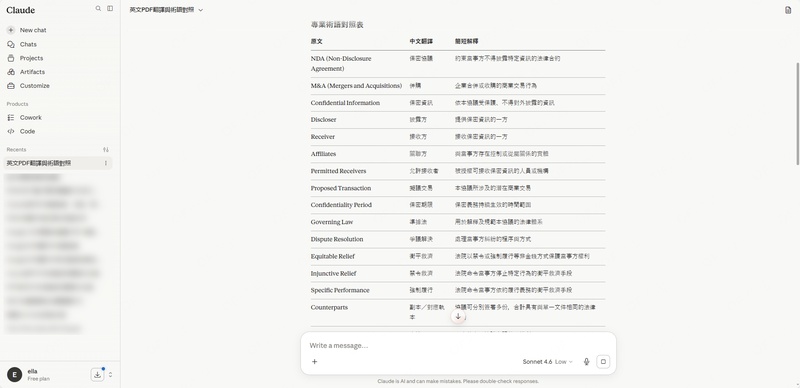Viewport: 800px width, 388px height.
Task: Focus the Write a message input field
Action: (458, 346)
